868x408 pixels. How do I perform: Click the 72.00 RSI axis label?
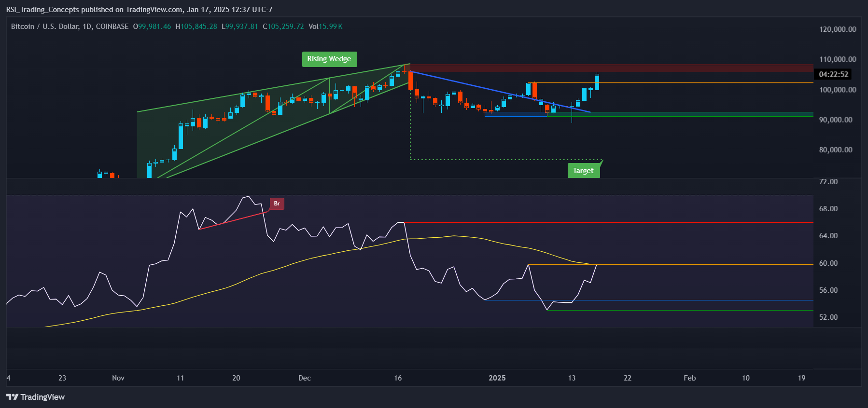tap(828, 182)
